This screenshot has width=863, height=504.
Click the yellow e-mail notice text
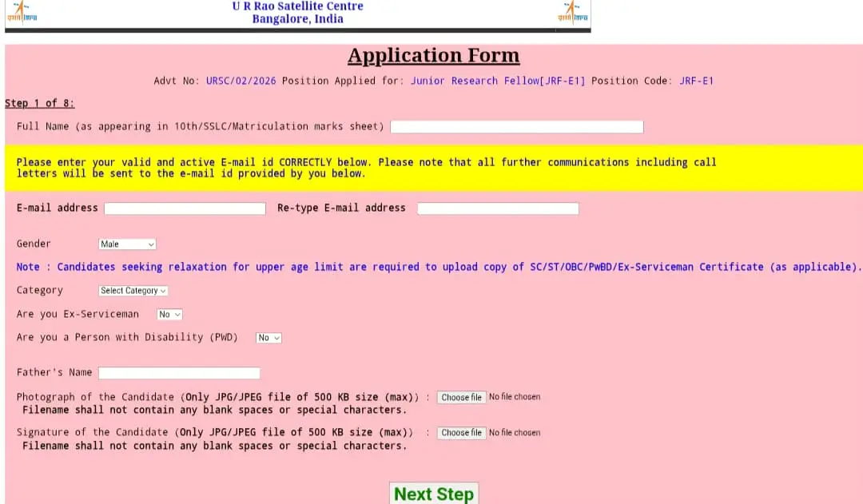pos(366,168)
